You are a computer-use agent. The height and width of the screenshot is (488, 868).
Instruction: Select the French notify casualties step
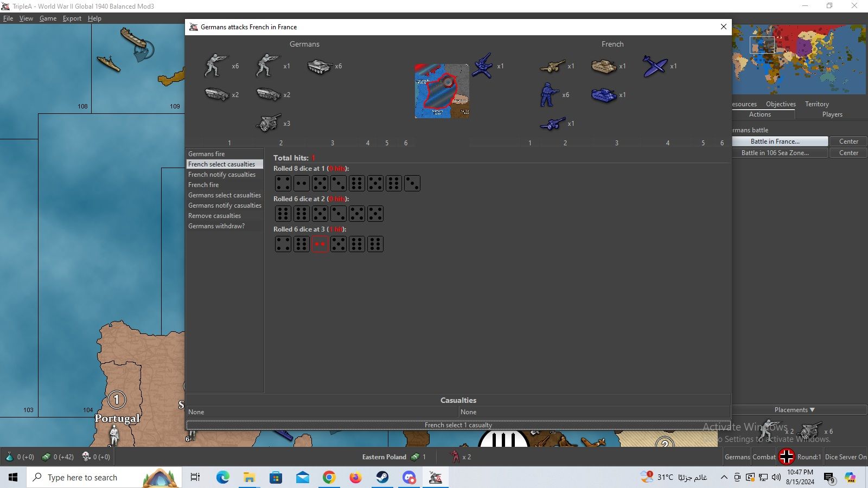coord(225,175)
